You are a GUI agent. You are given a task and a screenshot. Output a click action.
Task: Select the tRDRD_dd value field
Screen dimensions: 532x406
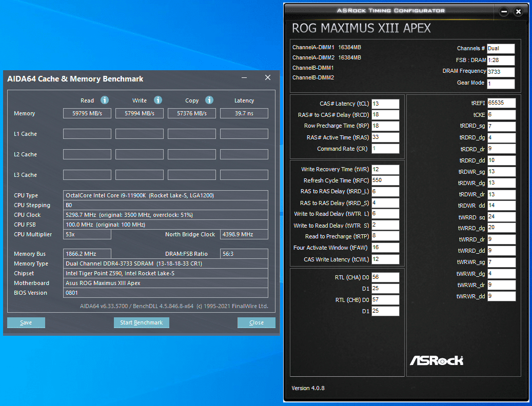click(x=501, y=160)
